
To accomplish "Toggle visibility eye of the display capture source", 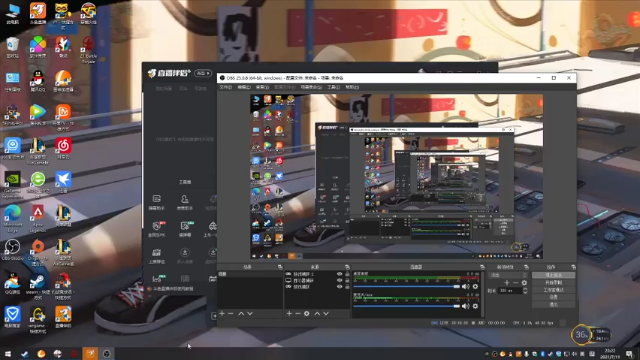I will [x=339, y=280].
